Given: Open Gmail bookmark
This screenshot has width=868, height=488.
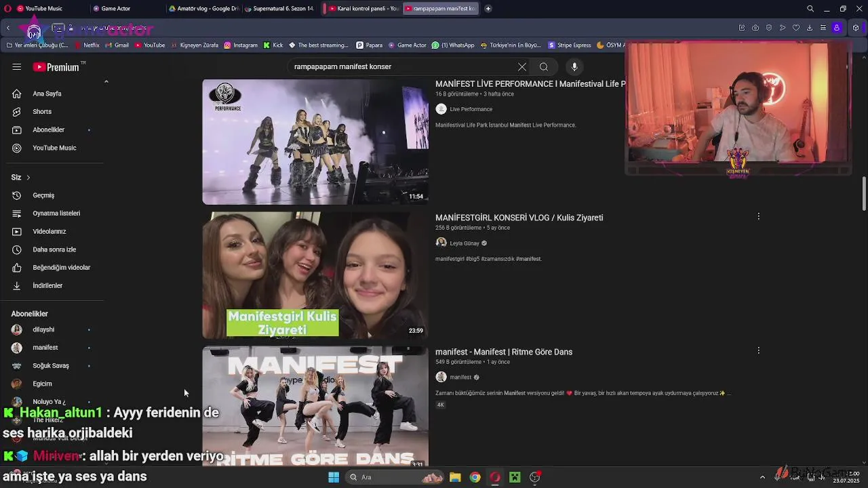Looking at the screenshot, I should click(x=117, y=45).
